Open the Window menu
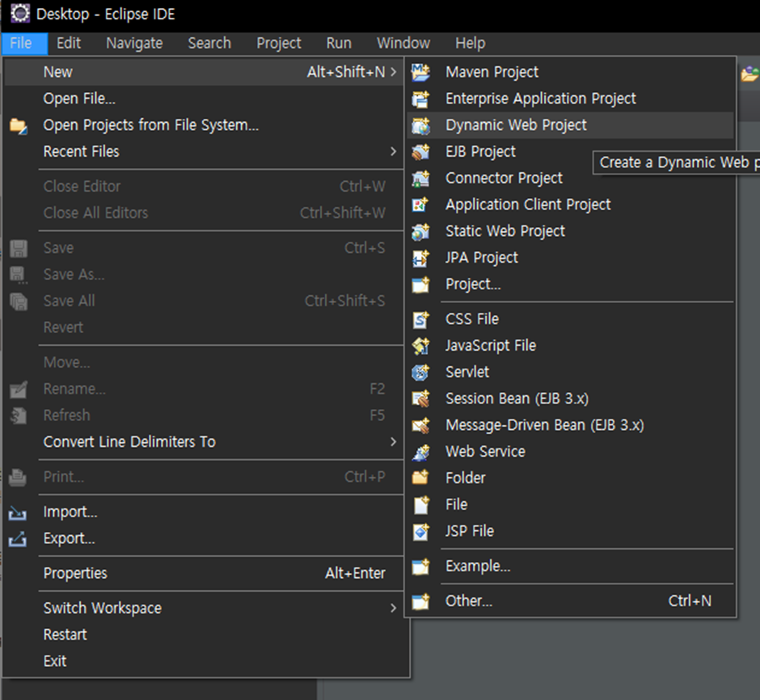This screenshot has height=700, width=760. [x=403, y=44]
